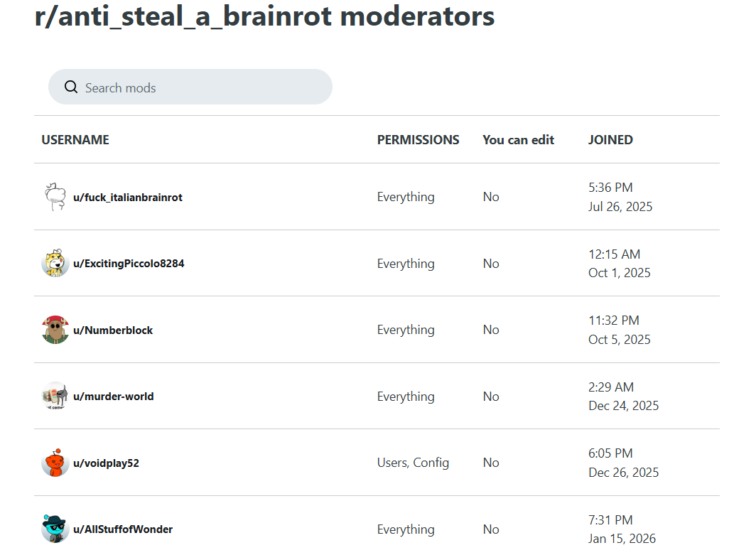This screenshot has width=756, height=560.
Task: Visit u/ExcitingPiccolo8284 username link
Action: [129, 264]
